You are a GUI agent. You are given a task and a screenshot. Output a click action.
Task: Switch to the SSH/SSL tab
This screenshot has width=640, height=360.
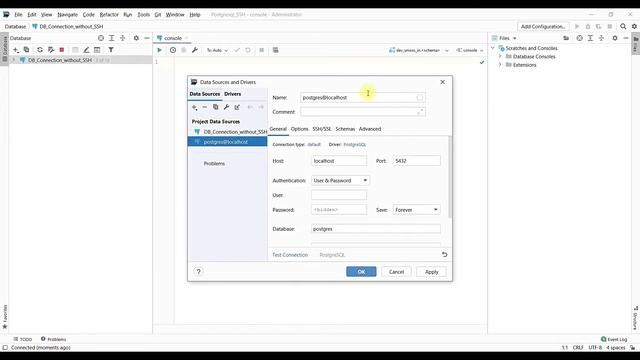coord(322,129)
